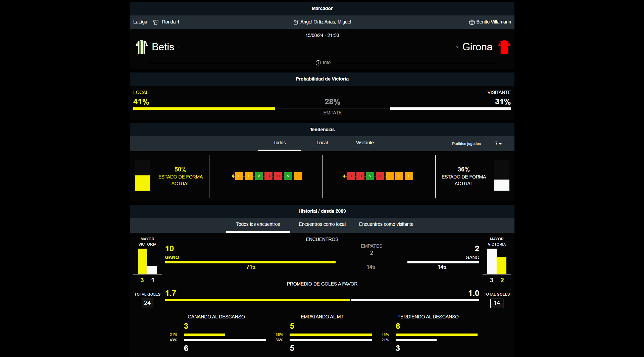Click the white visitante 31% probability bar
The image size is (644, 357).
point(450,109)
